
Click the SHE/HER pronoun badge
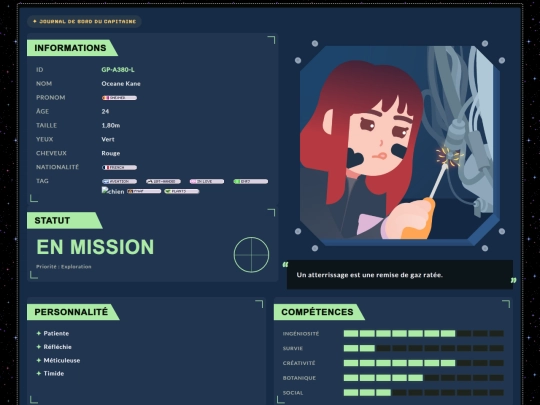(x=119, y=98)
